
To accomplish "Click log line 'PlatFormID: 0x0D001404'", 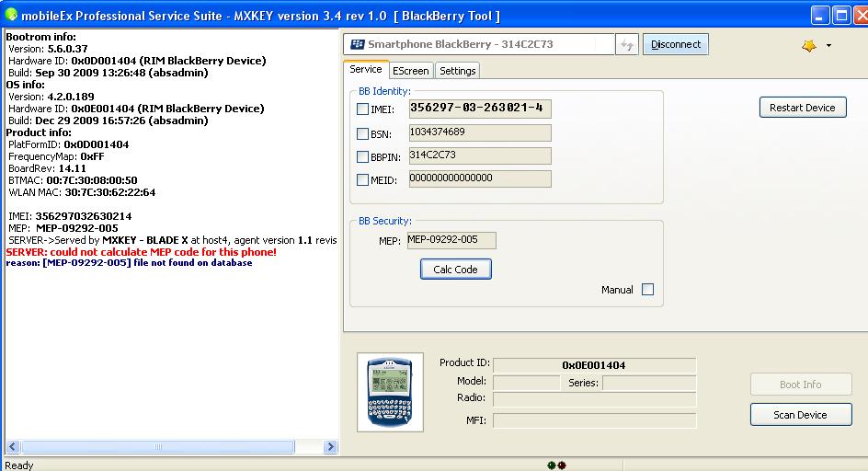I will [x=69, y=144].
